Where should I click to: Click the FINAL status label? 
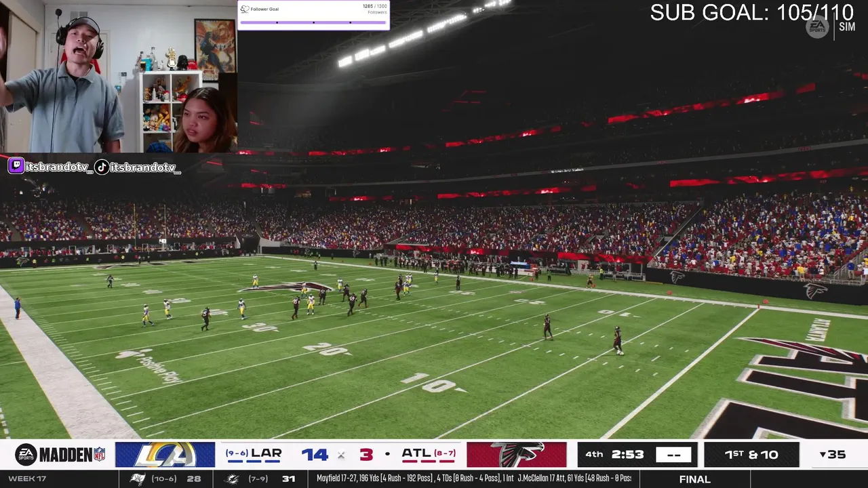click(x=695, y=479)
